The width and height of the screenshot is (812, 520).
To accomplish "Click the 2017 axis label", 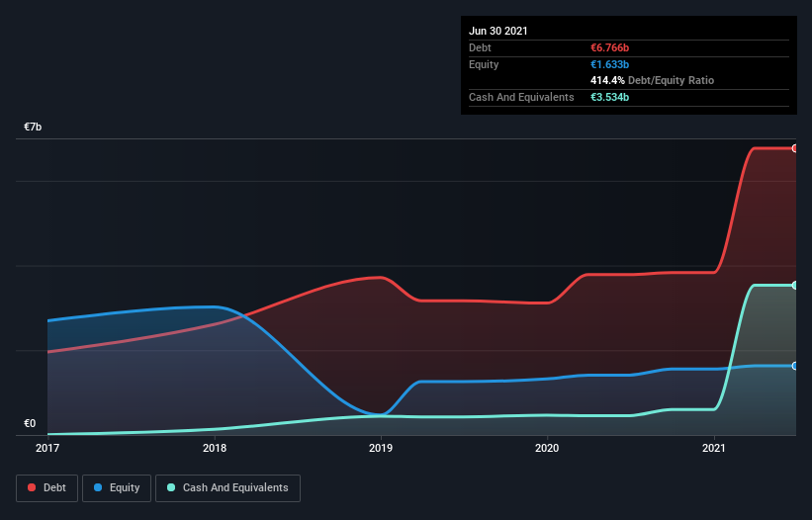I will 47,448.
